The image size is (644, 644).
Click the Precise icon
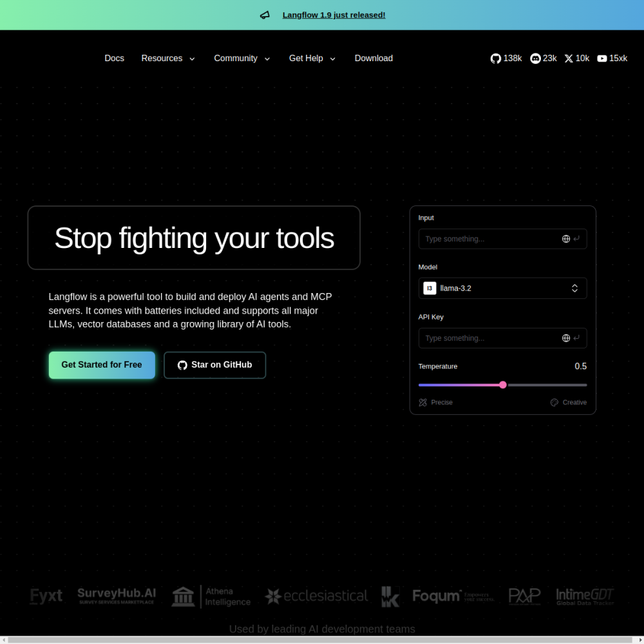coord(422,402)
